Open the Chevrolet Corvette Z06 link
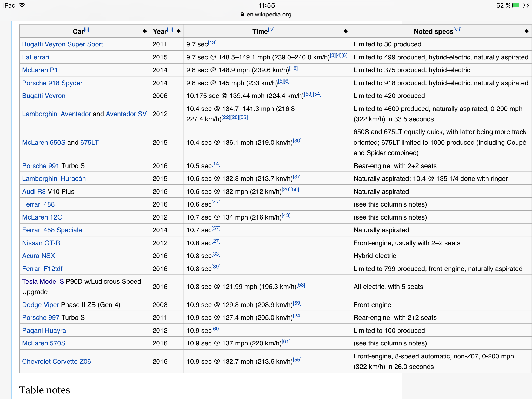The image size is (532, 399). coord(56,361)
